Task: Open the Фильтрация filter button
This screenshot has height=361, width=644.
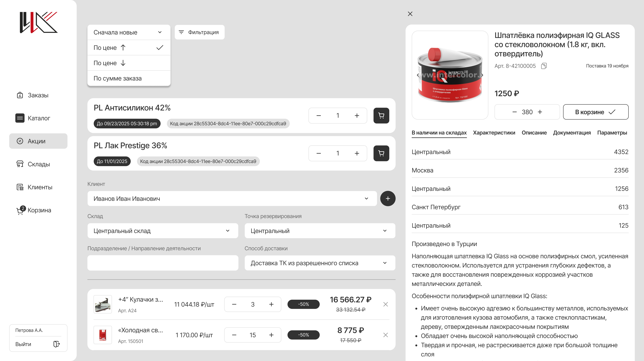Action: (x=199, y=32)
